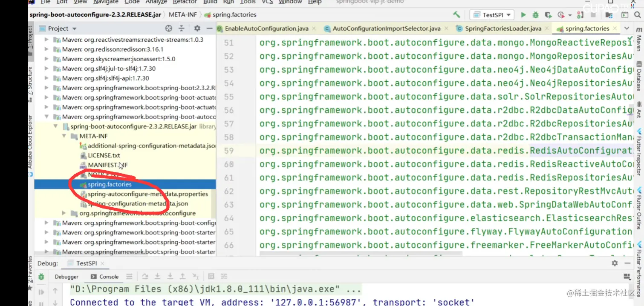Click Resume Program icon in Debug panel

click(x=41, y=292)
